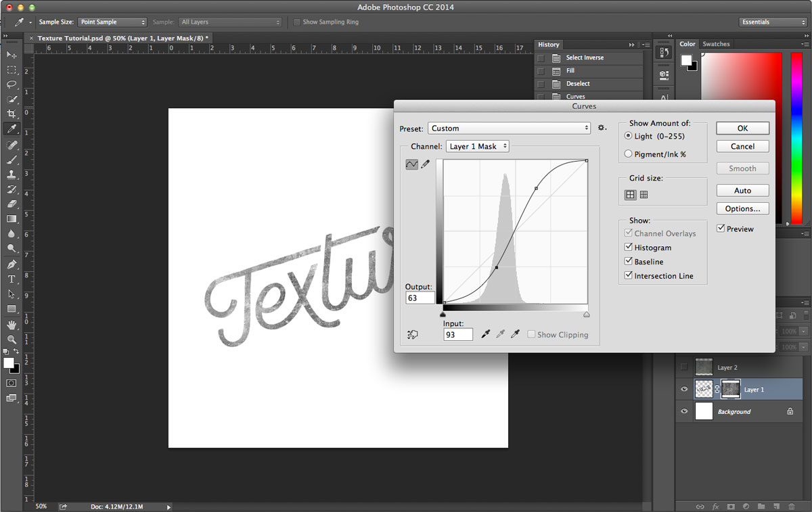This screenshot has width=812, height=512.
Task: Select the Pen tool
Action: point(12,264)
